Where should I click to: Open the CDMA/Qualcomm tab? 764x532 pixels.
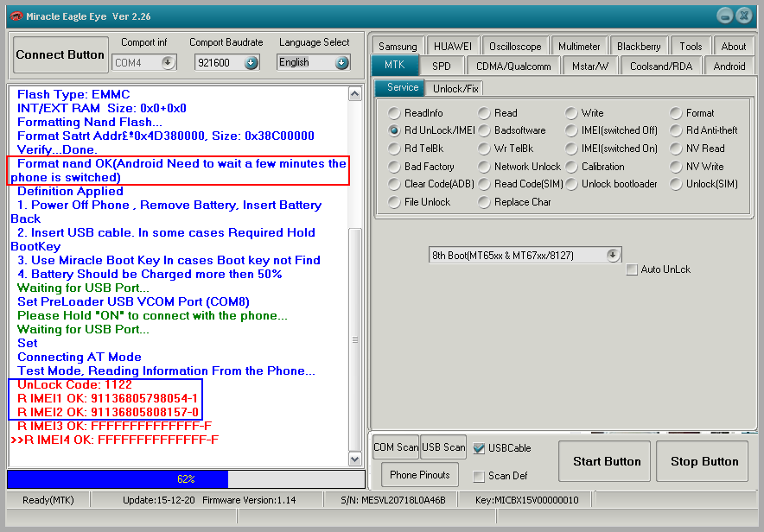[513, 66]
